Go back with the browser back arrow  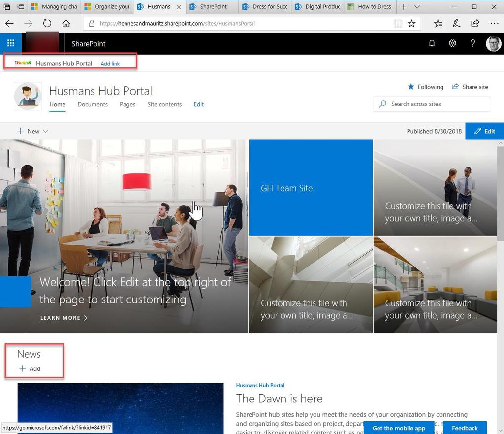[10, 23]
